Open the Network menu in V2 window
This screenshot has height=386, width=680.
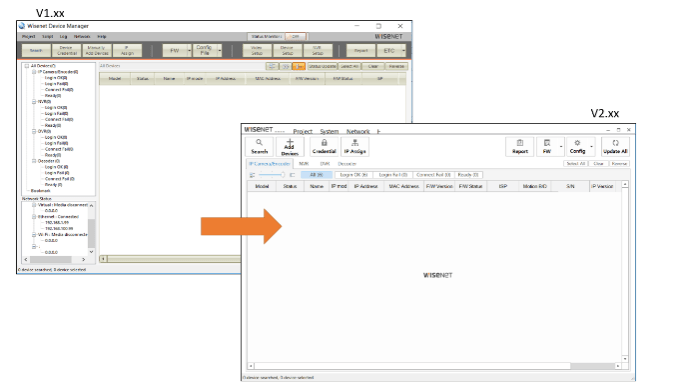(x=358, y=131)
